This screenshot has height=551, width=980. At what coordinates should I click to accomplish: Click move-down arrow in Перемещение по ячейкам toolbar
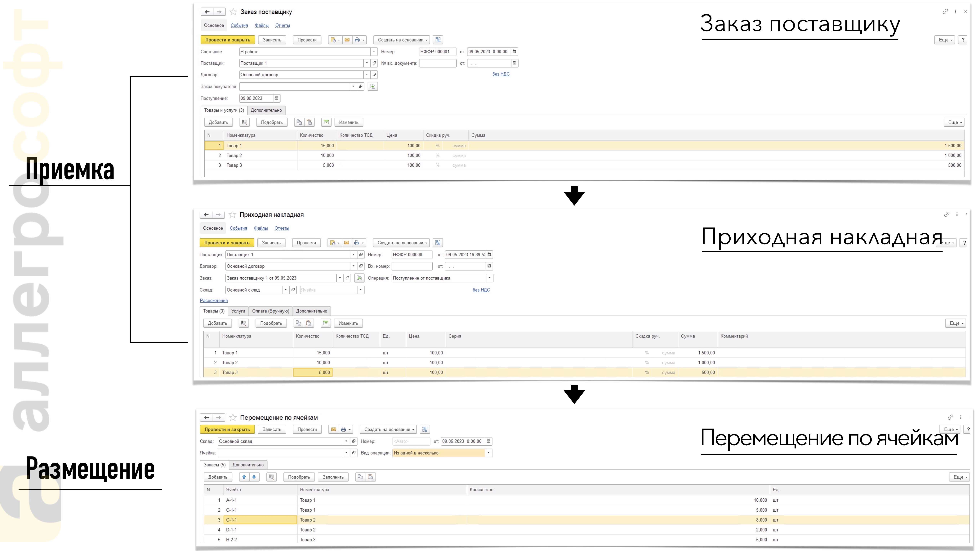pos(254,477)
